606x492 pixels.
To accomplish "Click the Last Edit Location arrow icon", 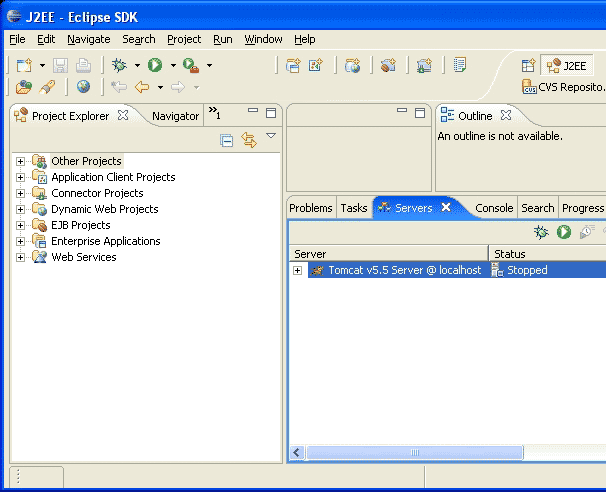I will point(119,87).
